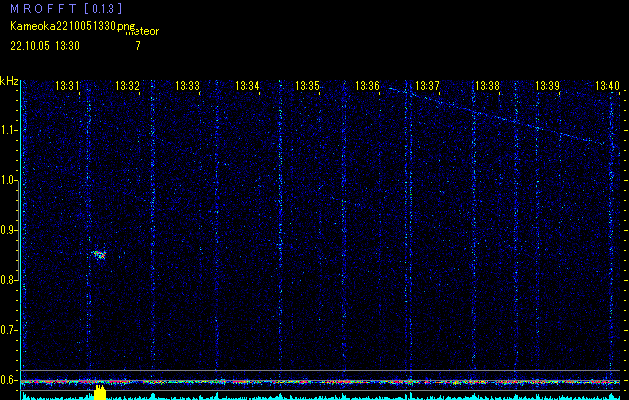The width and height of the screenshot is (629, 400).
Task: Click the 22.10.05 13:30 timestamp
Action: click(x=45, y=46)
